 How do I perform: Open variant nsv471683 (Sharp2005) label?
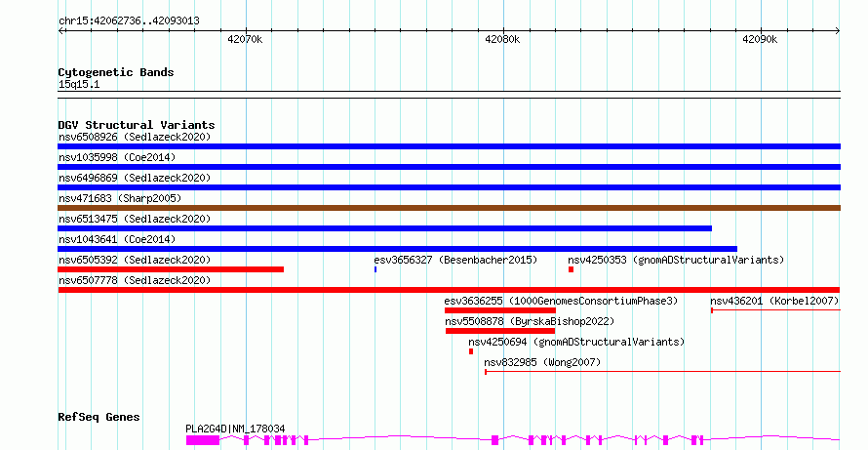coord(120,198)
